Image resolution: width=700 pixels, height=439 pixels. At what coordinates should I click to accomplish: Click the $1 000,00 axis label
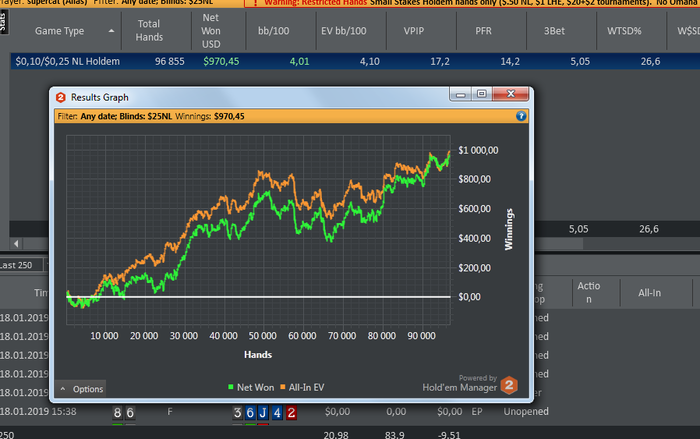pos(478,151)
